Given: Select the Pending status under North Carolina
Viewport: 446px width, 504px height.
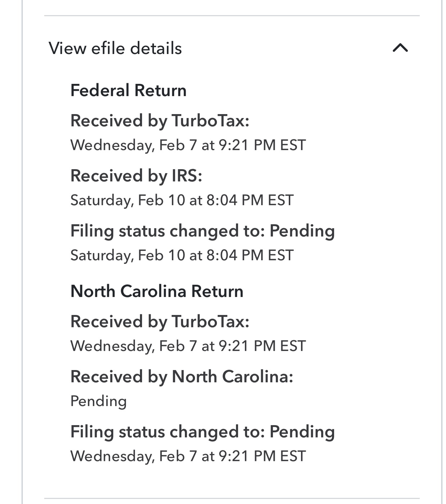Looking at the screenshot, I should coord(98,401).
